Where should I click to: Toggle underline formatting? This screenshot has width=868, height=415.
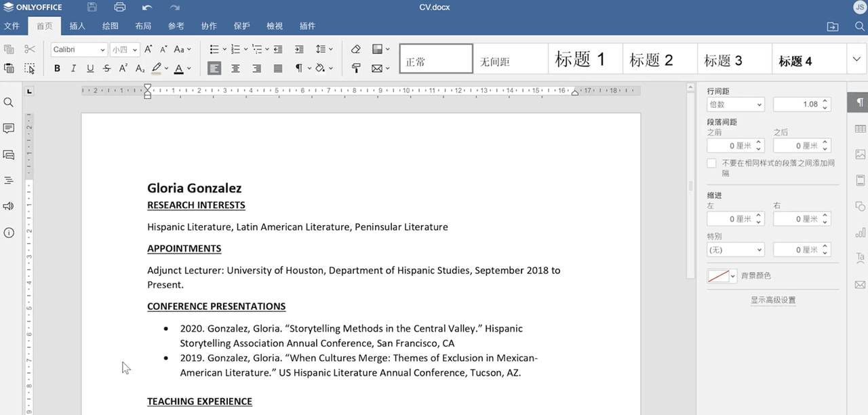pyautogui.click(x=90, y=68)
